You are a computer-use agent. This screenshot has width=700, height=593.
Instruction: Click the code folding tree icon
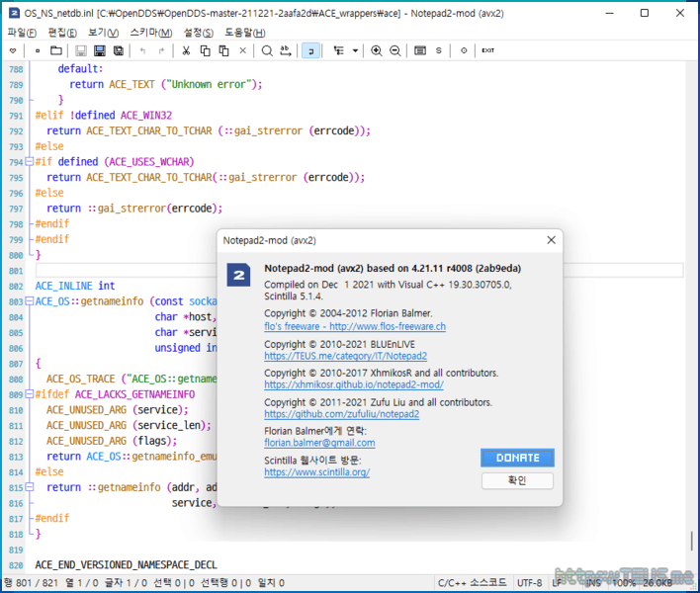(x=339, y=50)
